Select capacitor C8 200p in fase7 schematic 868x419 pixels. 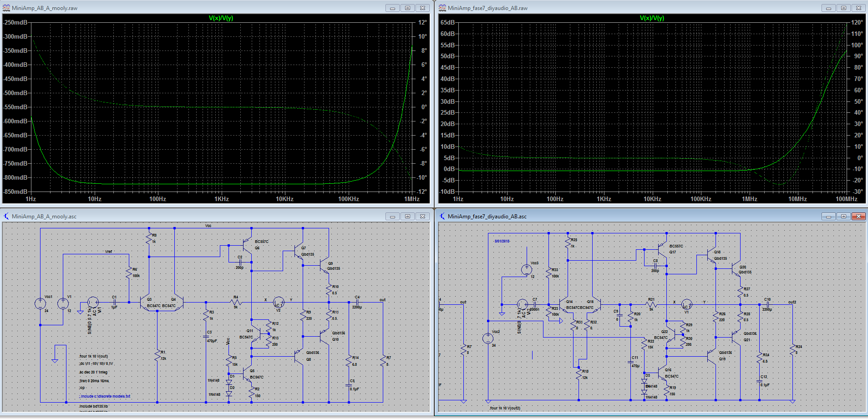655,266
